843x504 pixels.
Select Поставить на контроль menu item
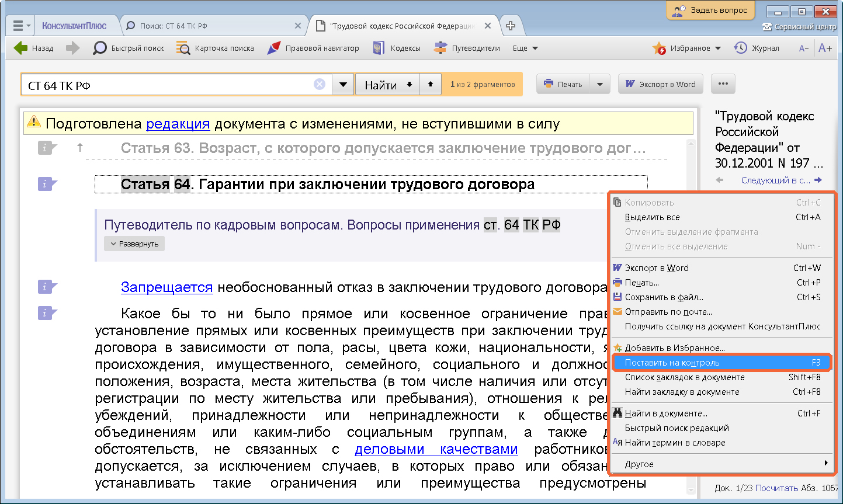(x=721, y=363)
